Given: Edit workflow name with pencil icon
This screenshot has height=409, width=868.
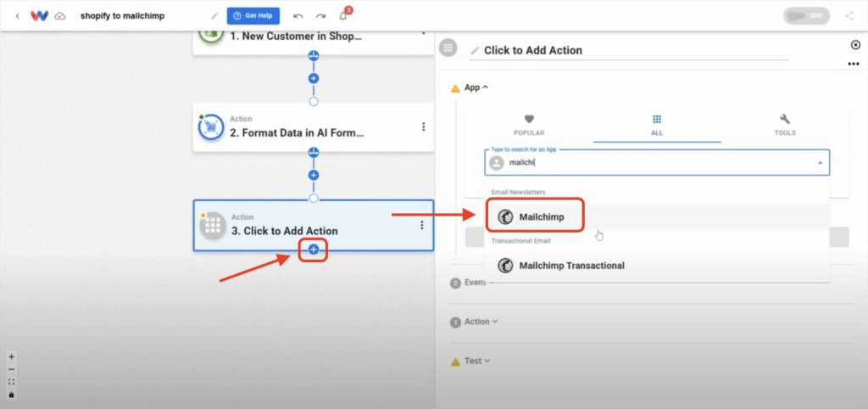Looking at the screenshot, I should [214, 16].
